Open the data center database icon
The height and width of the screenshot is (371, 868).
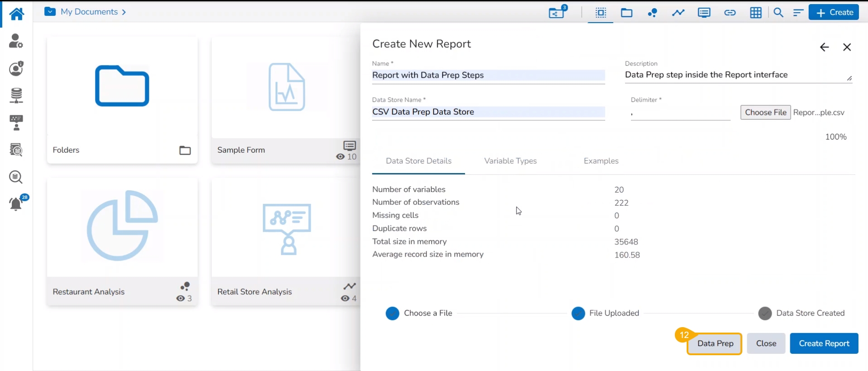[x=16, y=95]
